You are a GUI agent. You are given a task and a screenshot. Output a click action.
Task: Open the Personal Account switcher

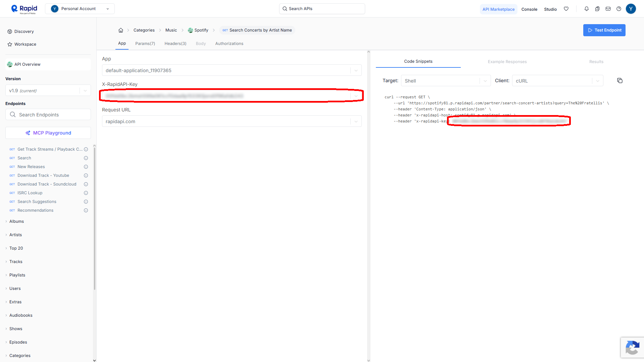click(80, 9)
